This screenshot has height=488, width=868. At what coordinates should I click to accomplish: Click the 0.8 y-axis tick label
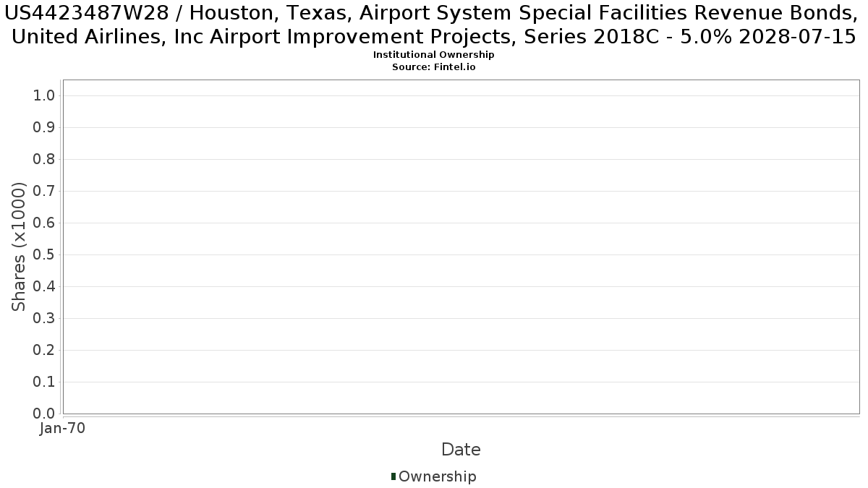pyautogui.click(x=45, y=160)
